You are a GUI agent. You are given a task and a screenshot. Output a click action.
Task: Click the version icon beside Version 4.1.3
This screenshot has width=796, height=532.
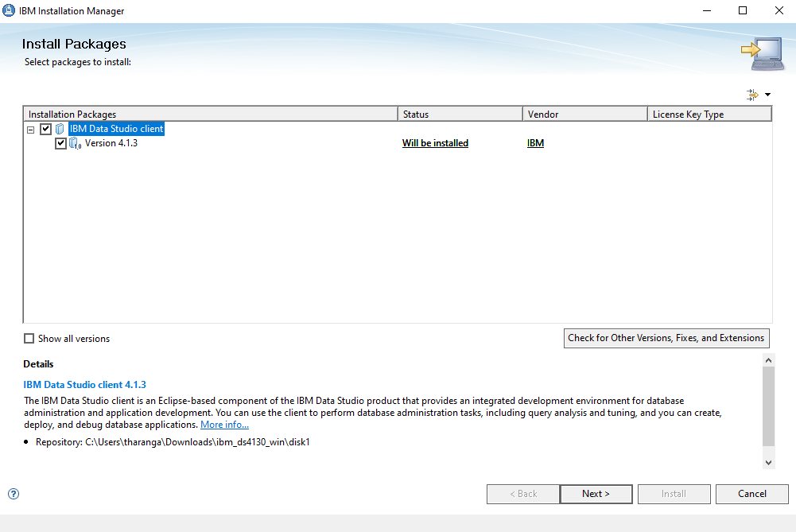75,143
